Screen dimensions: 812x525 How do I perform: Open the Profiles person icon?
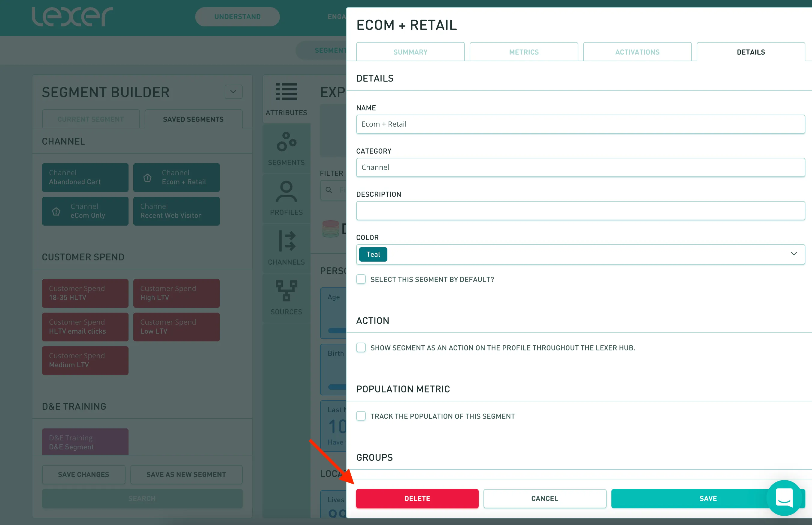[286, 191]
